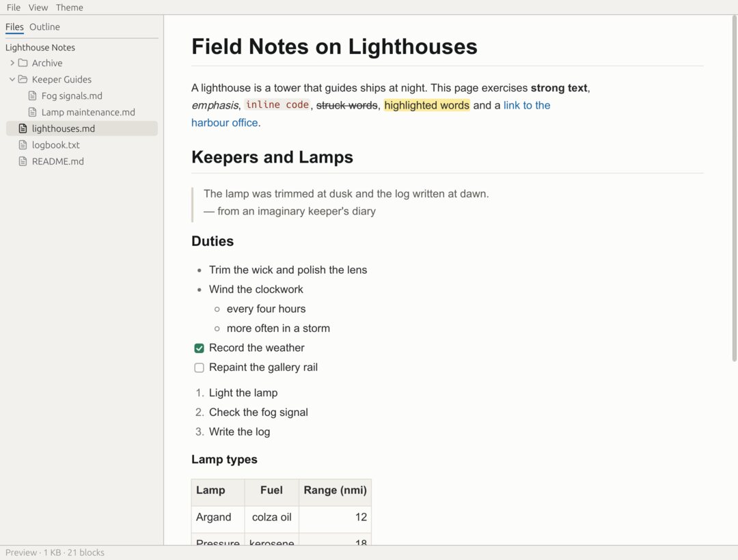Click the Wind the clockwork bullet
This screenshot has height=560, width=738.
coord(256,289)
